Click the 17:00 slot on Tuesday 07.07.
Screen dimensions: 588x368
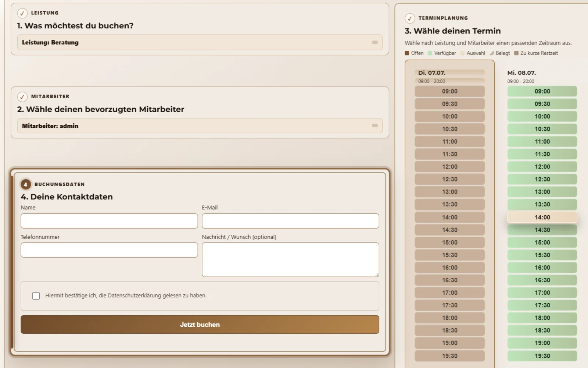[x=449, y=293]
